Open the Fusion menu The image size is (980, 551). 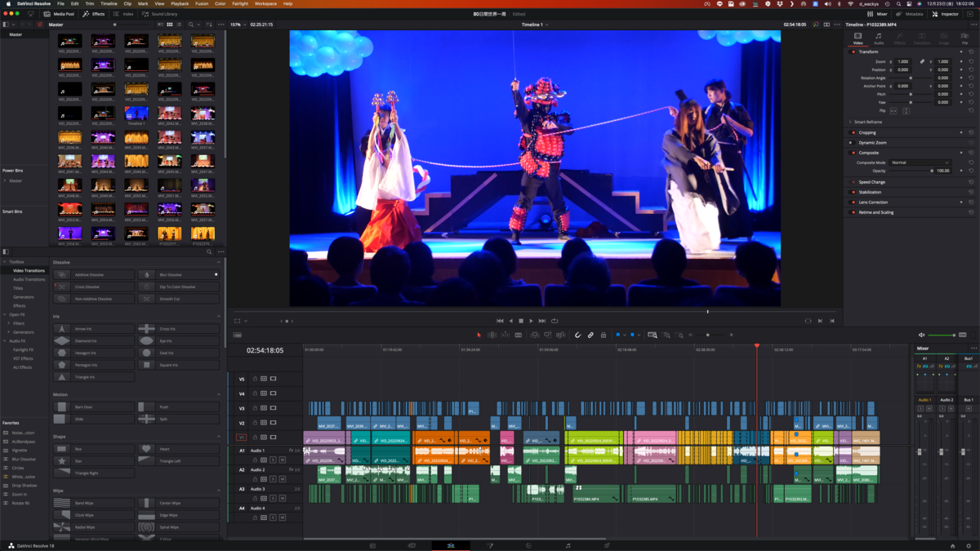point(202,3)
